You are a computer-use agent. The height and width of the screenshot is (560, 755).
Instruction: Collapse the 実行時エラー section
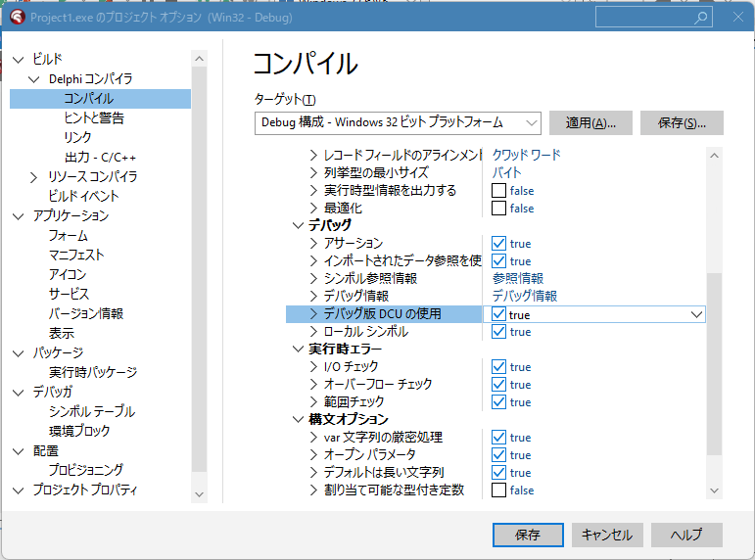[299, 350]
